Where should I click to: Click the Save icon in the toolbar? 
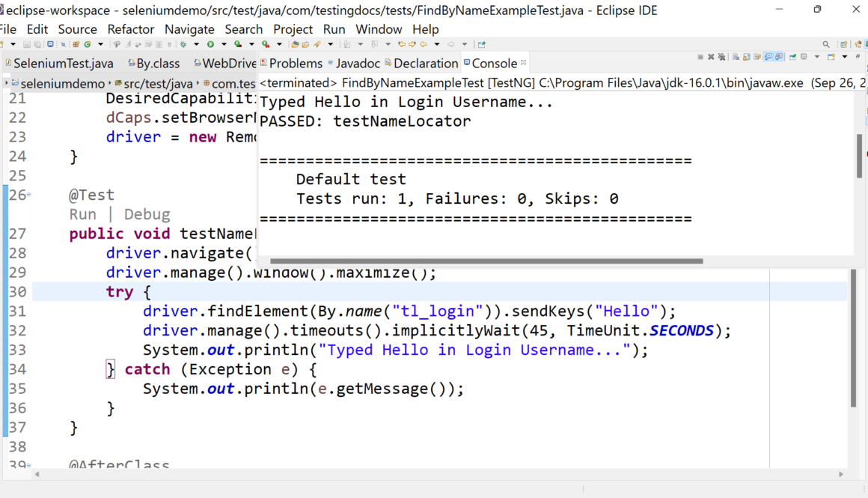click(27, 44)
